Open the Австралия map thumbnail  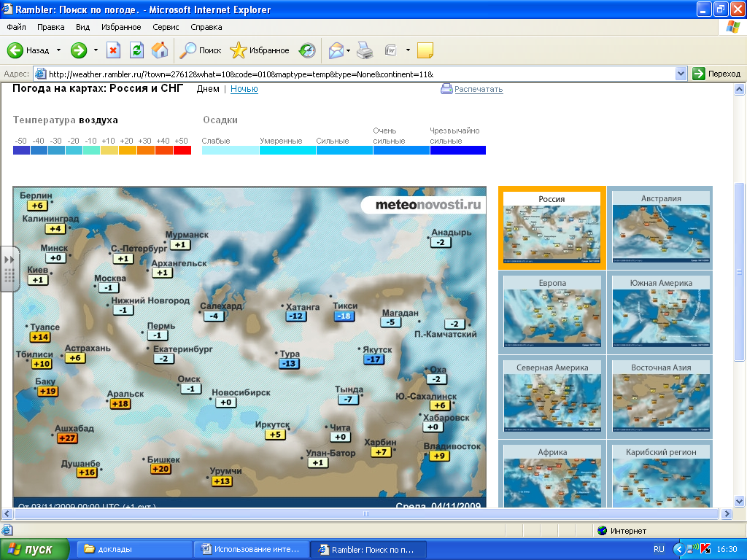pyautogui.click(x=661, y=227)
